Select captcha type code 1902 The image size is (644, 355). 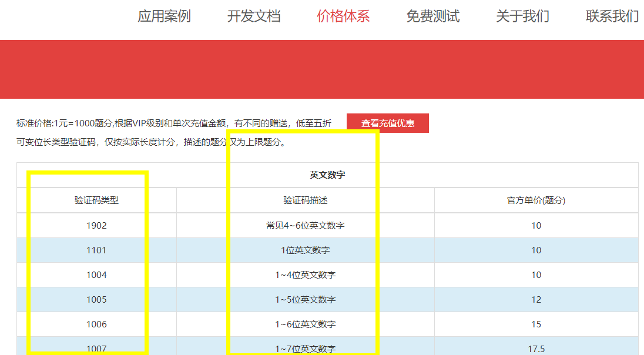[x=96, y=226]
